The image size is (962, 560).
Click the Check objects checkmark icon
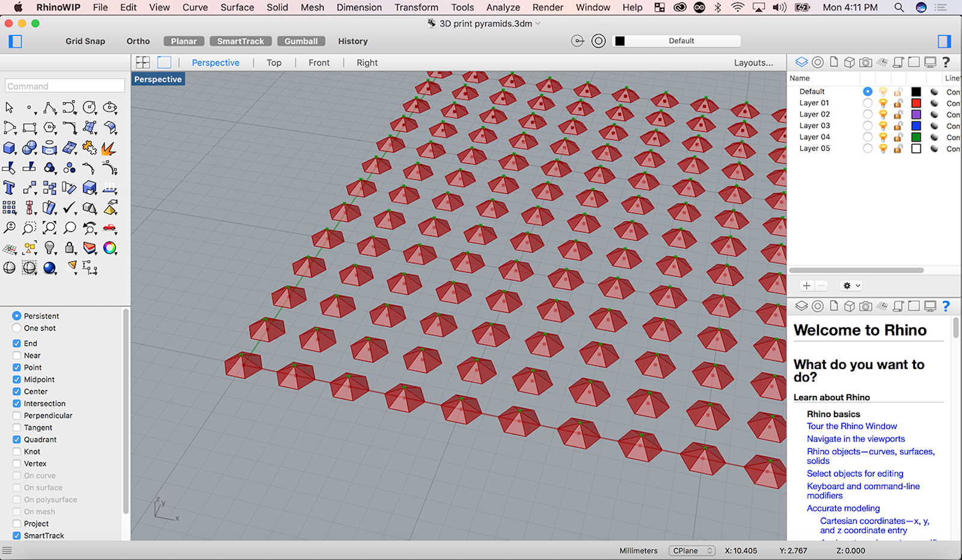[70, 208]
